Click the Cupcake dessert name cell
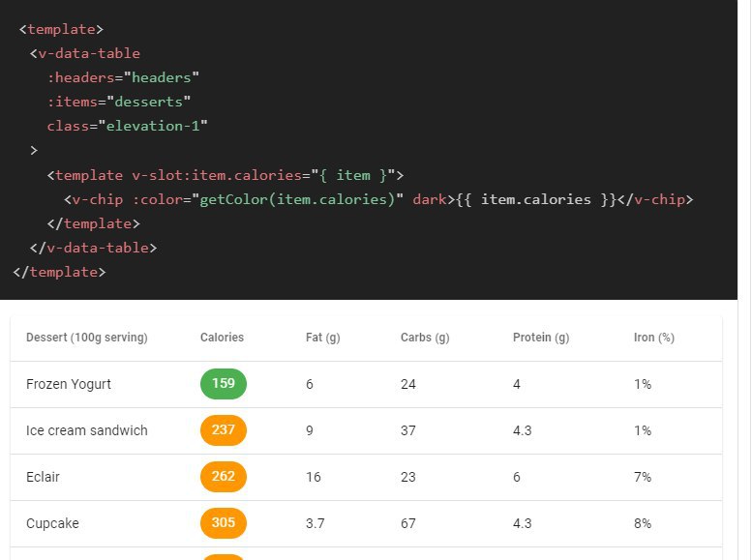This screenshot has height=560, width=752. coord(52,523)
